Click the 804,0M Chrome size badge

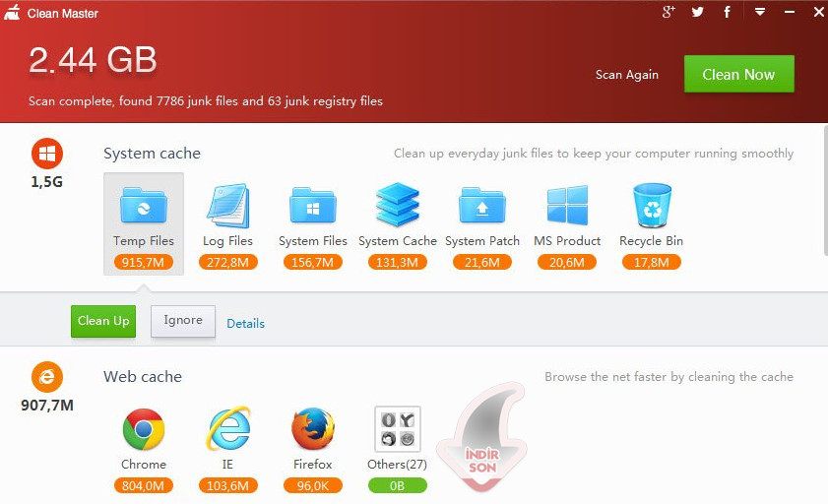click(x=143, y=485)
